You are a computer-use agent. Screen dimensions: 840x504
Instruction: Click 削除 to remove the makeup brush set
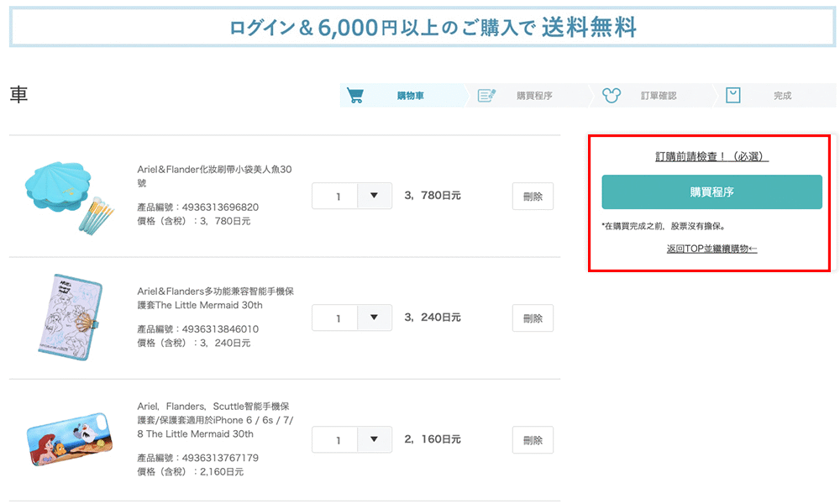[x=533, y=196]
